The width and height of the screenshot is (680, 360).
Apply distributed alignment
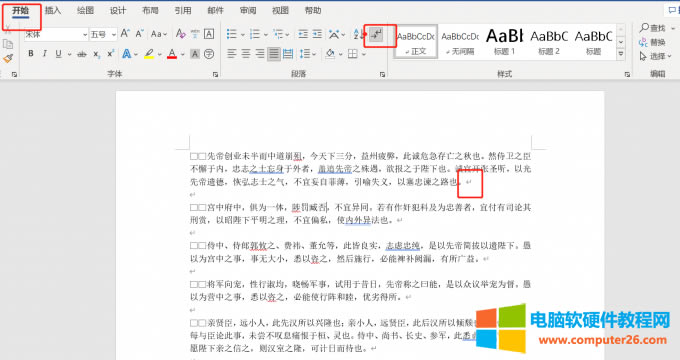coord(288,54)
